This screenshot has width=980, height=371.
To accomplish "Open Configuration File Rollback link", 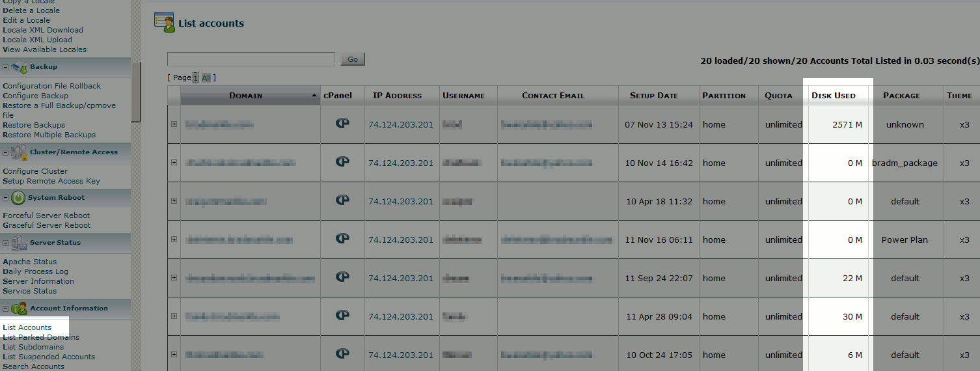I will click(x=52, y=86).
